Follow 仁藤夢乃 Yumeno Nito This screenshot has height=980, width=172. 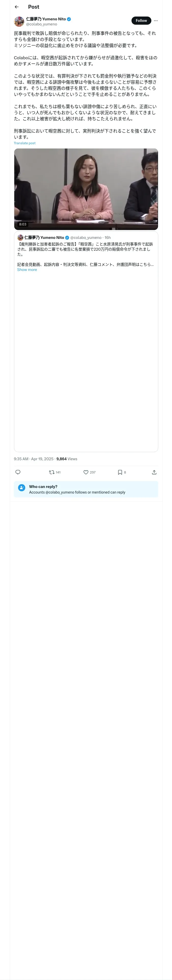click(x=141, y=21)
